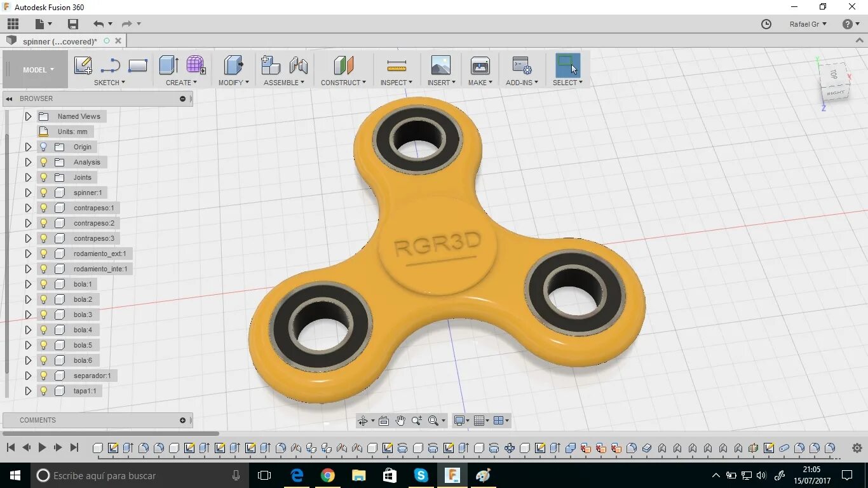Click the Windows Start button
The height and width of the screenshot is (488, 868).
[x=15, y=475]
